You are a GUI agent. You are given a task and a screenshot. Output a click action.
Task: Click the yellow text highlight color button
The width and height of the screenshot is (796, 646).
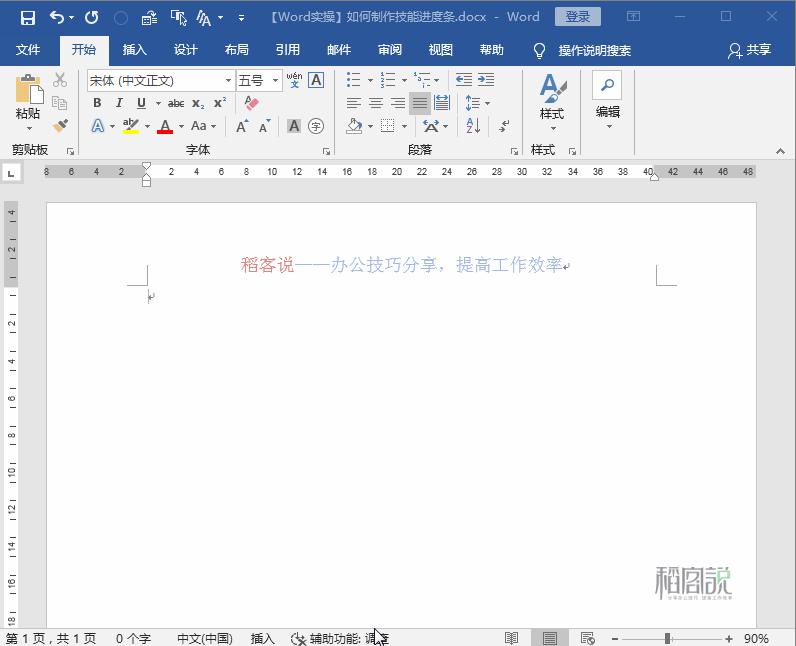coord(131,126)
